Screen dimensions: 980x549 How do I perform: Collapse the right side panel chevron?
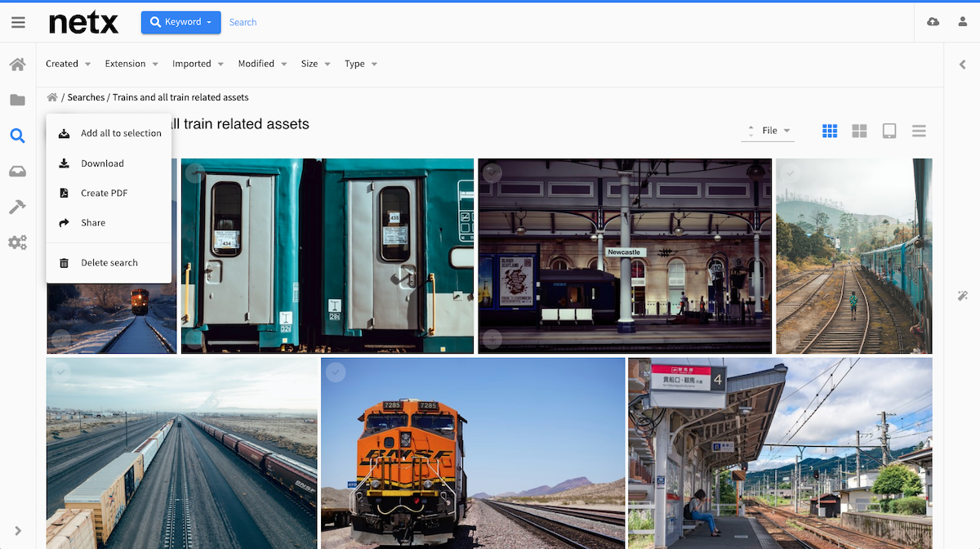962,65
